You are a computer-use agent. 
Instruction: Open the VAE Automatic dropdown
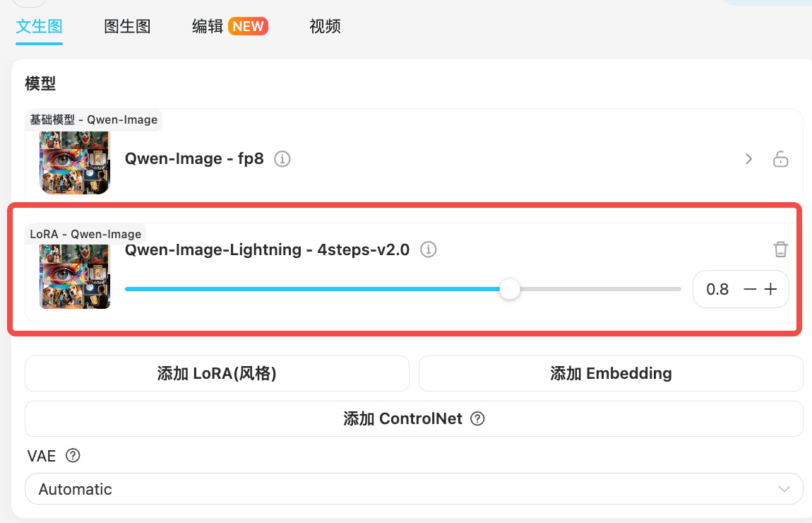click(414, 489)
